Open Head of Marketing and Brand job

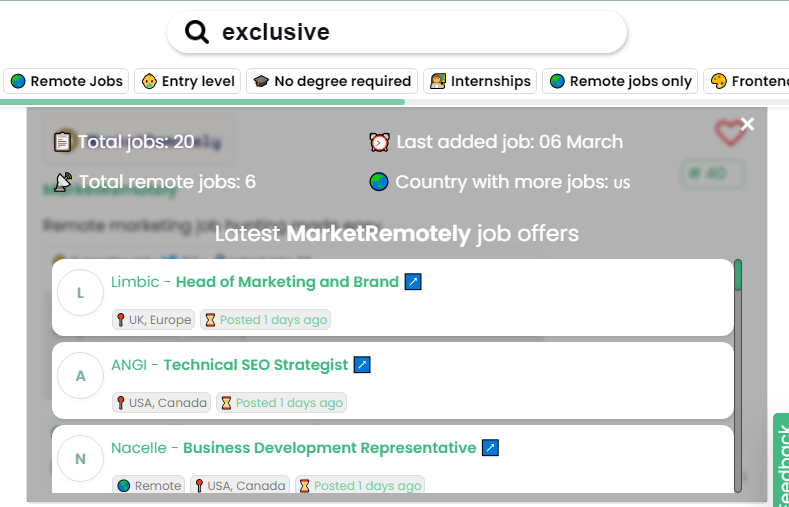pos(287,282)
